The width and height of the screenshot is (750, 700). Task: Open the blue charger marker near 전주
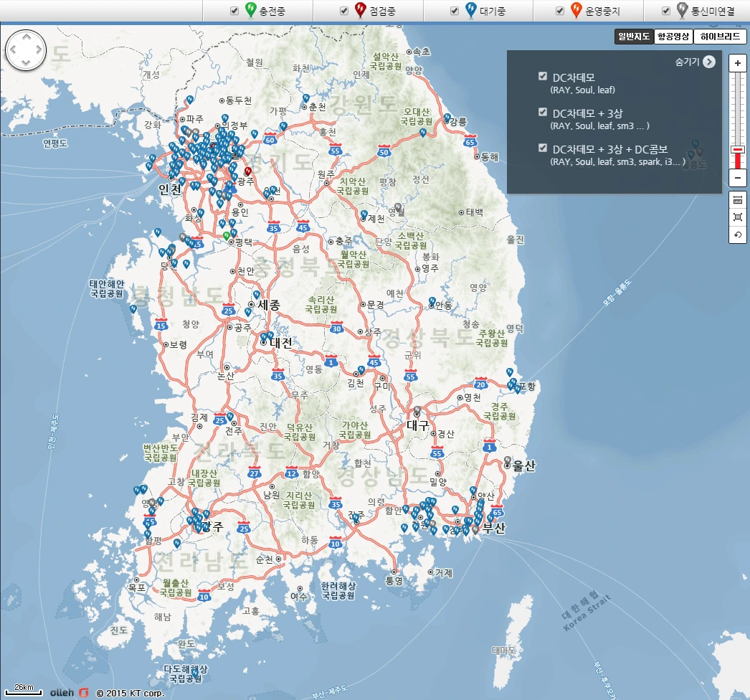(230, 417)
